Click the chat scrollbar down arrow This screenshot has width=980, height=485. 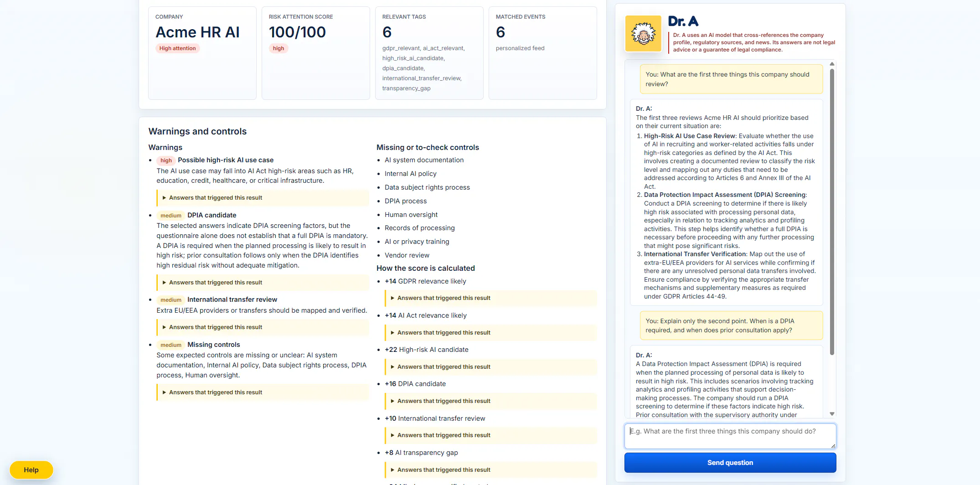(x=832, y=414)
